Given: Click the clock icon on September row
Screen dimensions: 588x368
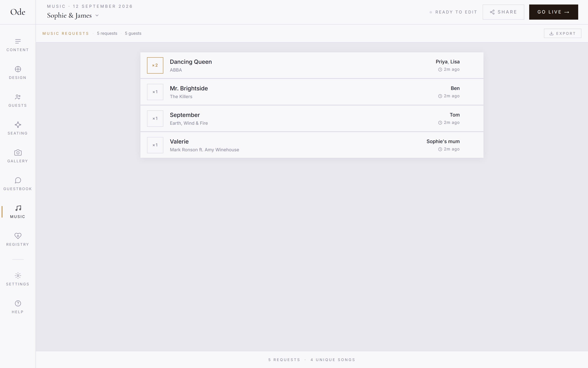Looking at the screenshot, I should coord(440,123).
